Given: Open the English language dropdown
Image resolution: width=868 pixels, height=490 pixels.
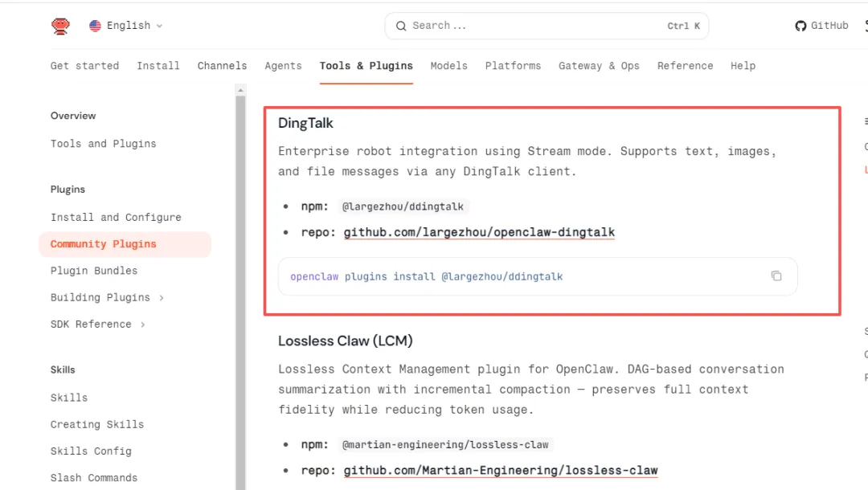Looking at the screenshot, I should point(126,26).
